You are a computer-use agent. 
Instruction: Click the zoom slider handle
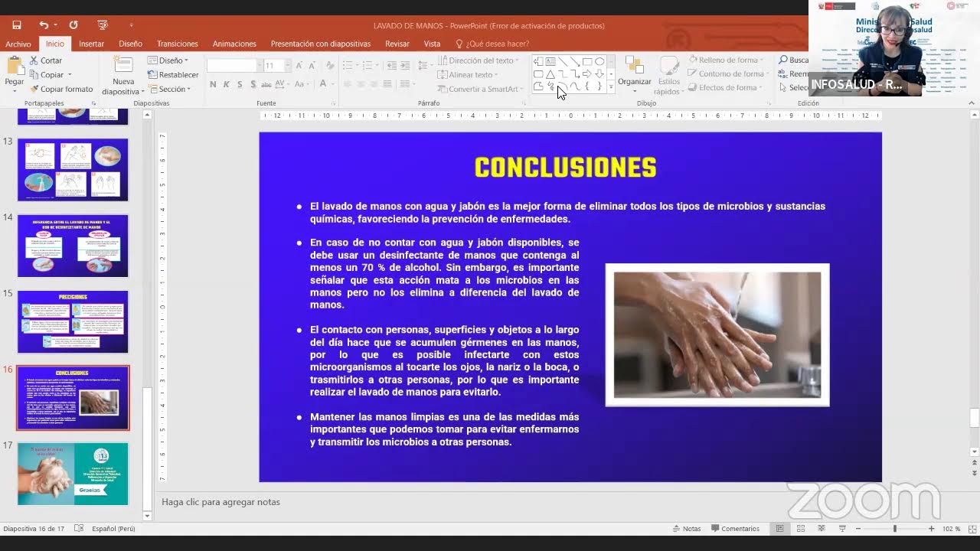[x=894, y=529]
